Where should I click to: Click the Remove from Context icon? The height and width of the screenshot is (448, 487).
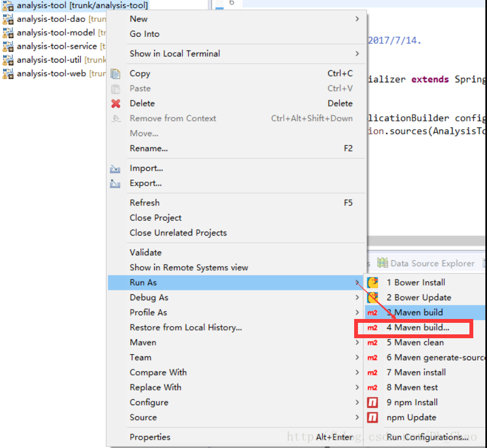(116, 119)
